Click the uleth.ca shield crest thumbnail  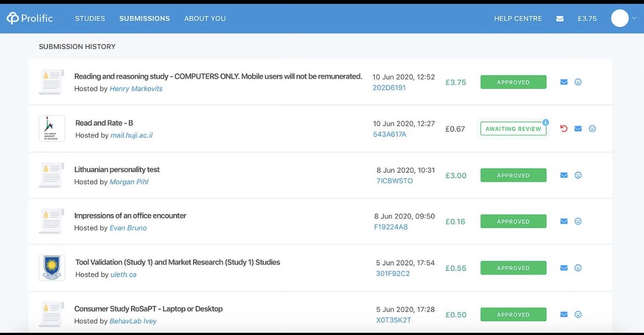pos(52,268)
